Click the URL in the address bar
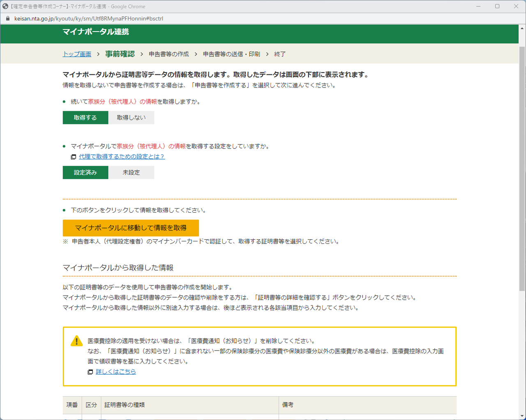The width and height of the screenshot is (526, 420). pos(89,18)
